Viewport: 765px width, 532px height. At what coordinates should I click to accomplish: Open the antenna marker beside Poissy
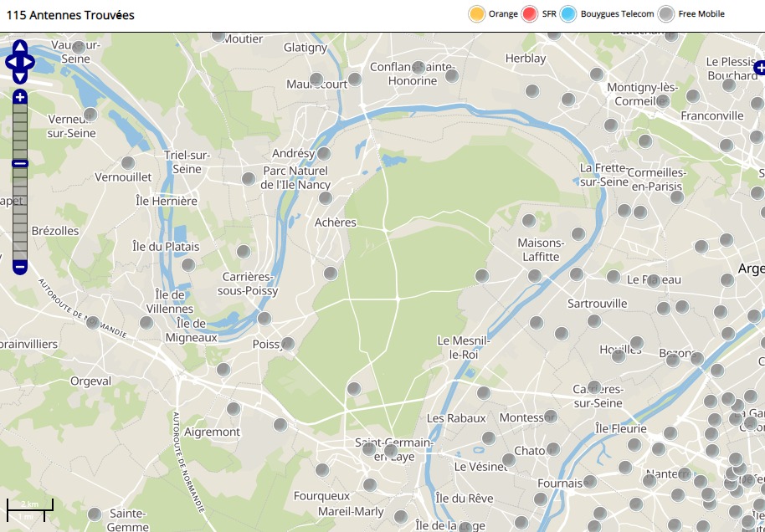point(288,344)
